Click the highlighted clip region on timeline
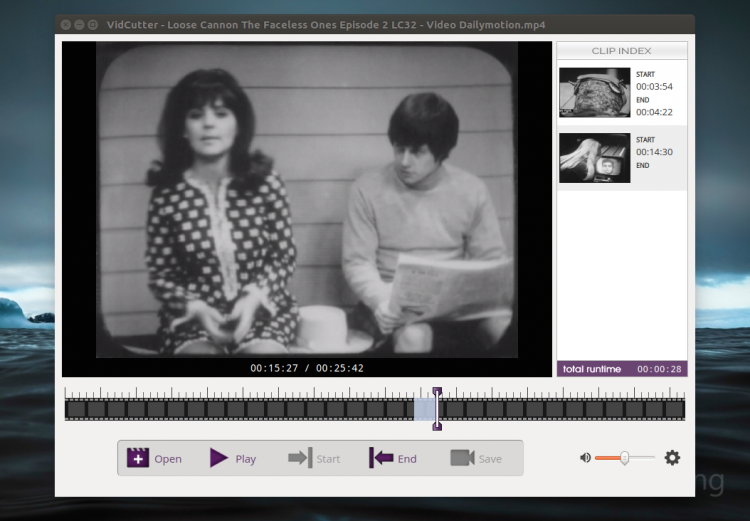 pyautogui.click(x=425, y=409)
